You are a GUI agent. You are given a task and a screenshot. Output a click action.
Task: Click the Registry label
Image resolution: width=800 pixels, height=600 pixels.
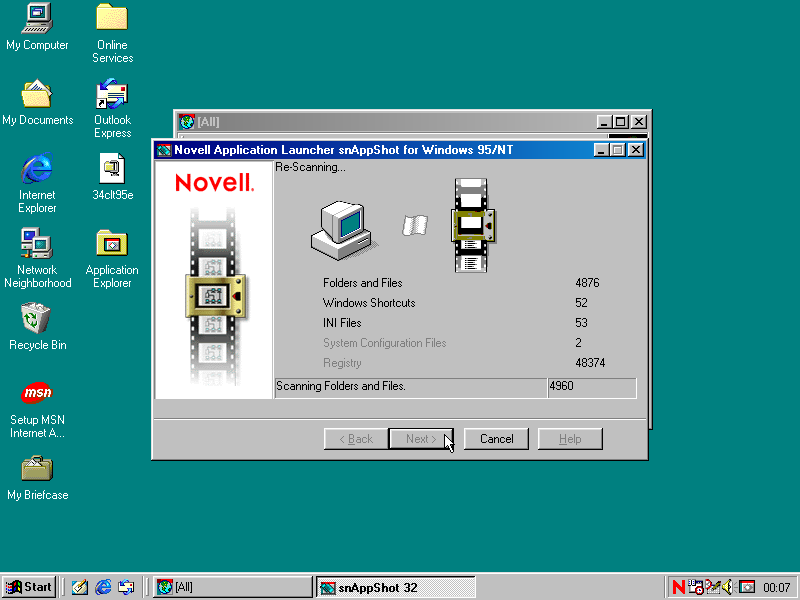pos(342,363)
